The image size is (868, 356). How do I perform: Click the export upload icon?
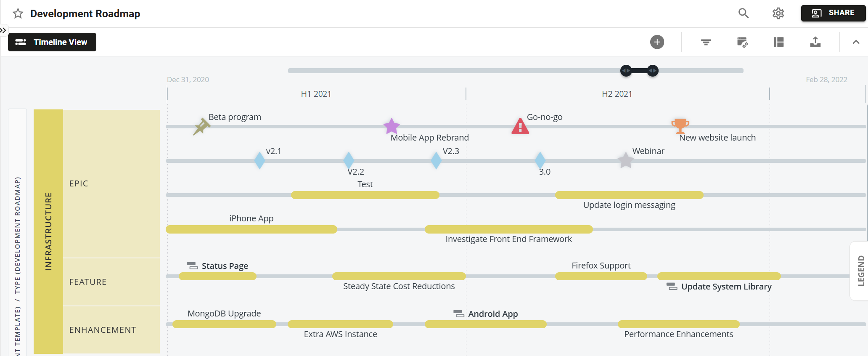point(815,42)
